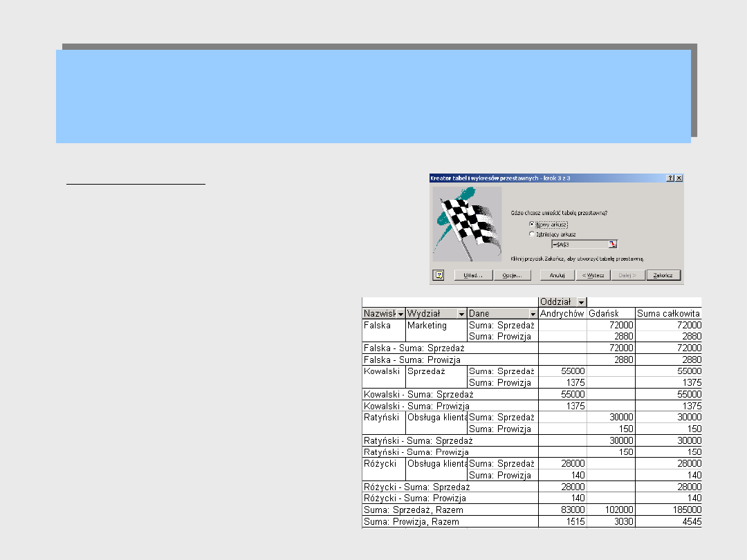Go back with the '< Wstecz' button
Image resolution: width=747 pixels, height=560 pixels.
tap(592, 274)
